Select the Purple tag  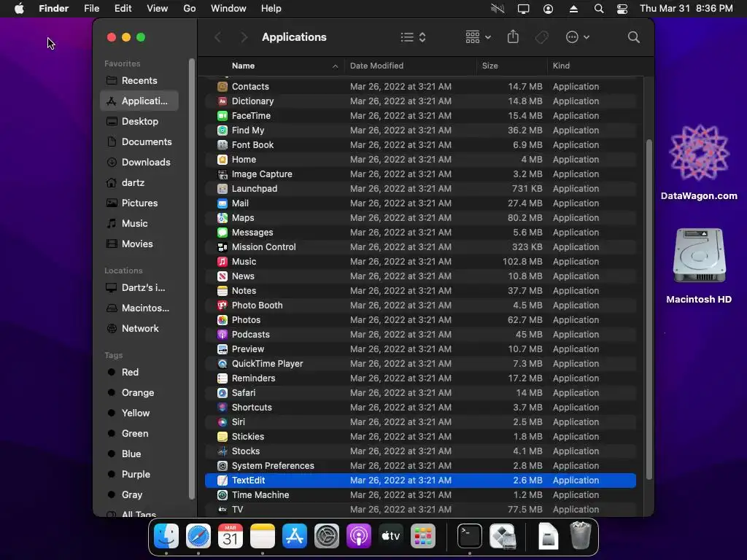click(139, 475)
